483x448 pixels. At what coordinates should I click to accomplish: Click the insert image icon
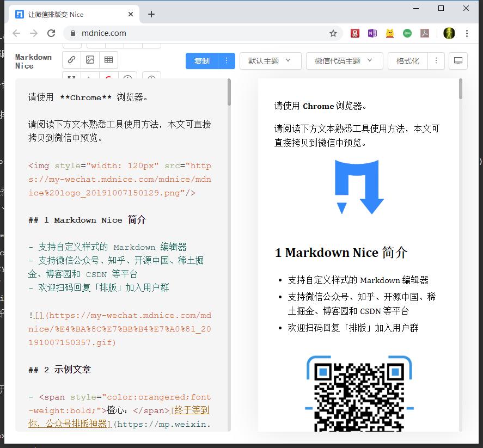[90, 60]
